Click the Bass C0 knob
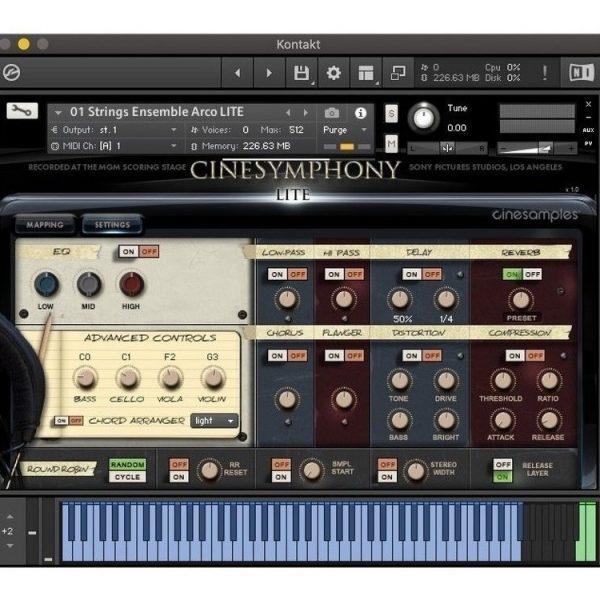 pos(85,378)
